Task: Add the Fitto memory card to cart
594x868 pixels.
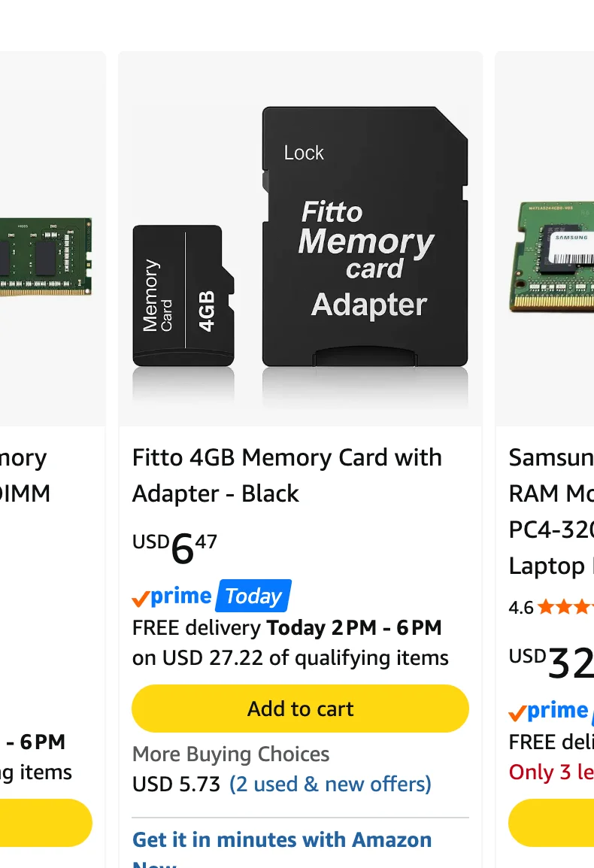Action: [300, 709]
